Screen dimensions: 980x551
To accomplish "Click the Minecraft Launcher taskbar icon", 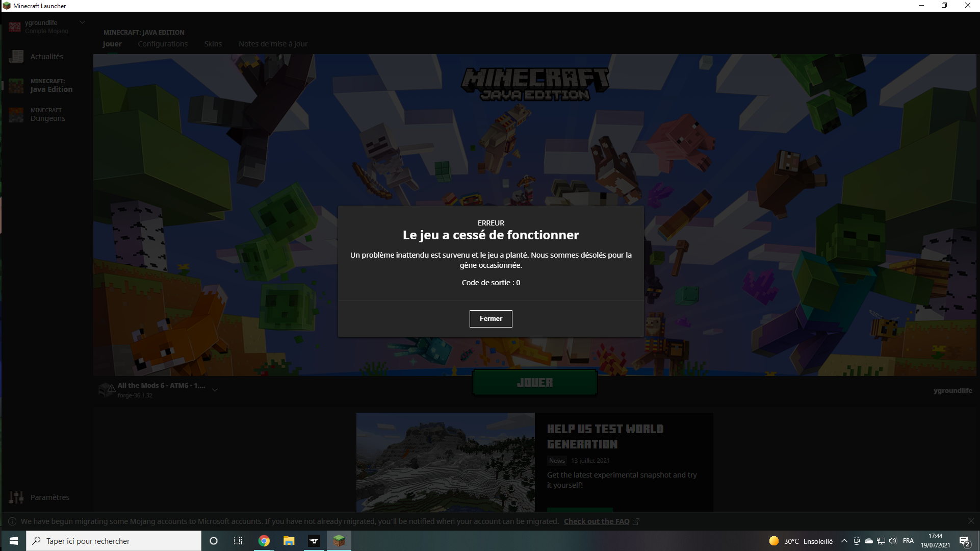I will [x=339, y=541].
